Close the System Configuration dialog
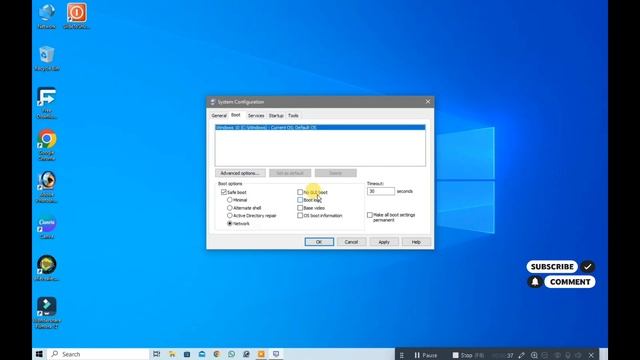This screenshot has width=640, height=360. point(428,102)
